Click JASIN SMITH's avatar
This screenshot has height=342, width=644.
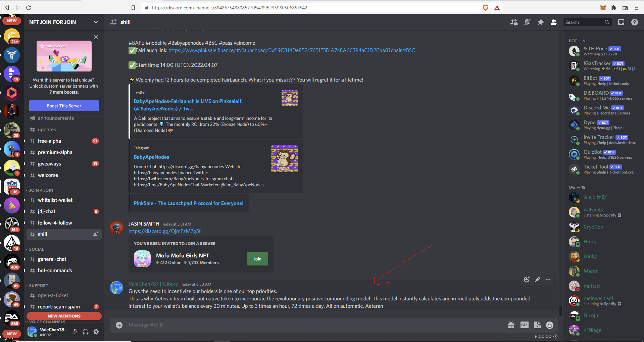pos(116,228)
